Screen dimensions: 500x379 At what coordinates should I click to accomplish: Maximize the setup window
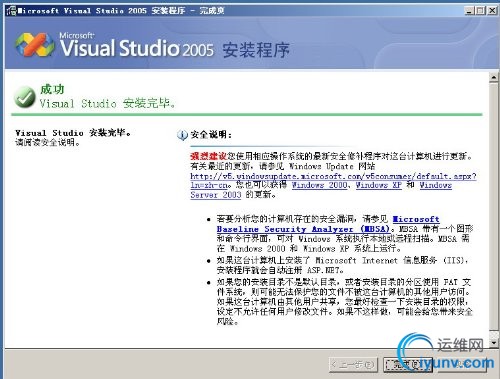tap(480, 10)
